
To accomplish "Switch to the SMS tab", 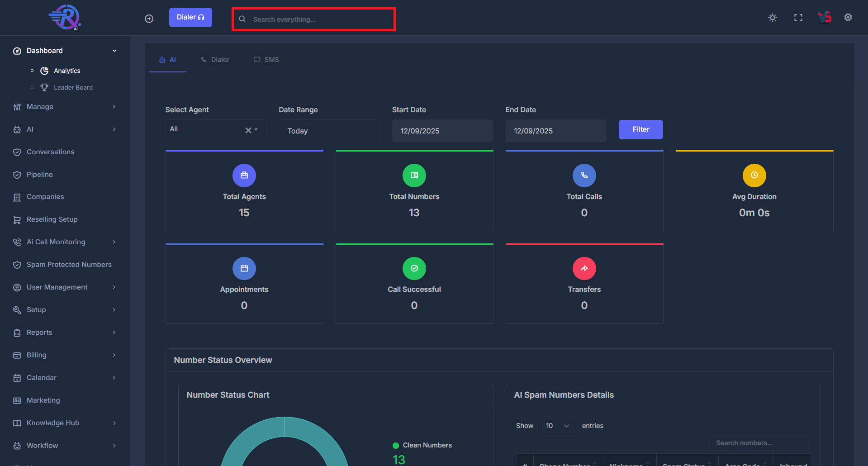I will [266, 59].
